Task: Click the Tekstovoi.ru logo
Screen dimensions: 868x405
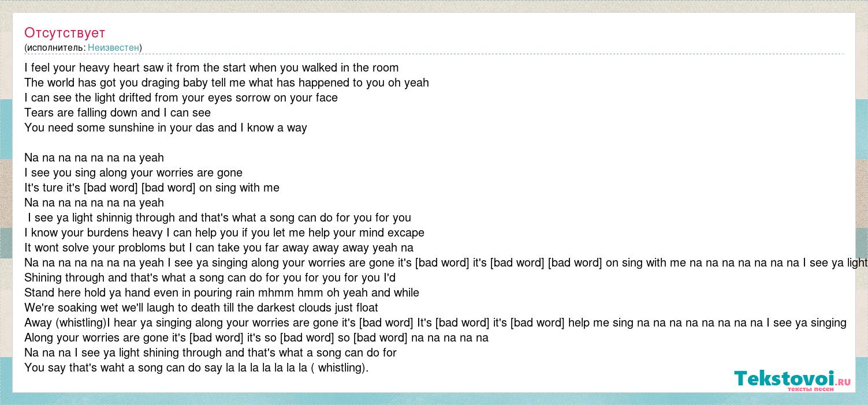Action: [792, 380]
